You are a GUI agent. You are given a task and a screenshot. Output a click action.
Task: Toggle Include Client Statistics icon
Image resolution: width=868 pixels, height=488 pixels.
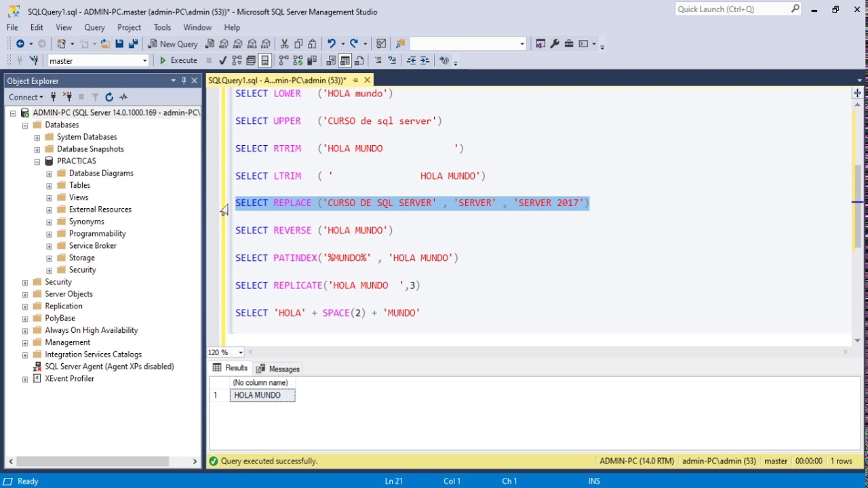[311, 60]
